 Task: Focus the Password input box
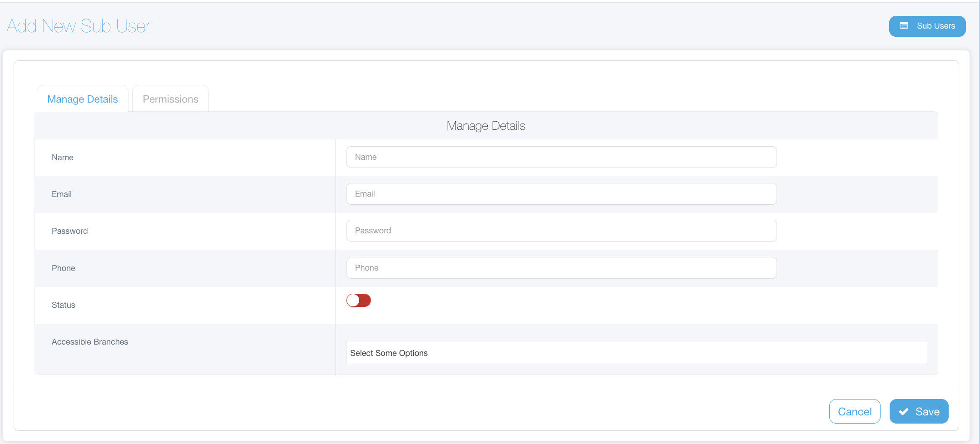click(x=561, y=231)
